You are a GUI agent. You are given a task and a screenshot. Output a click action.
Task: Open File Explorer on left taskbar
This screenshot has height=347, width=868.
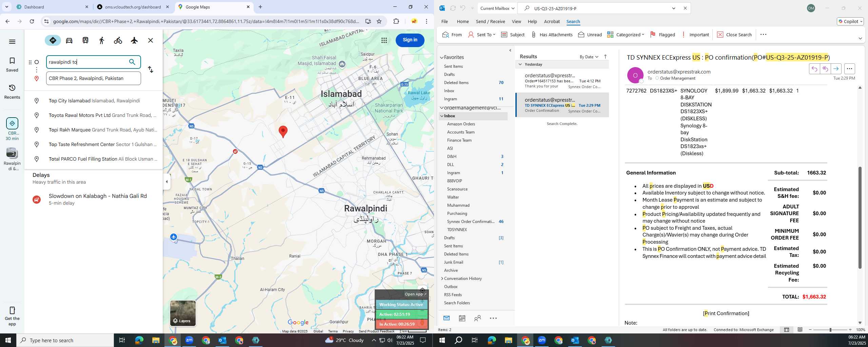pyautogui.click(x=156, y=340)
